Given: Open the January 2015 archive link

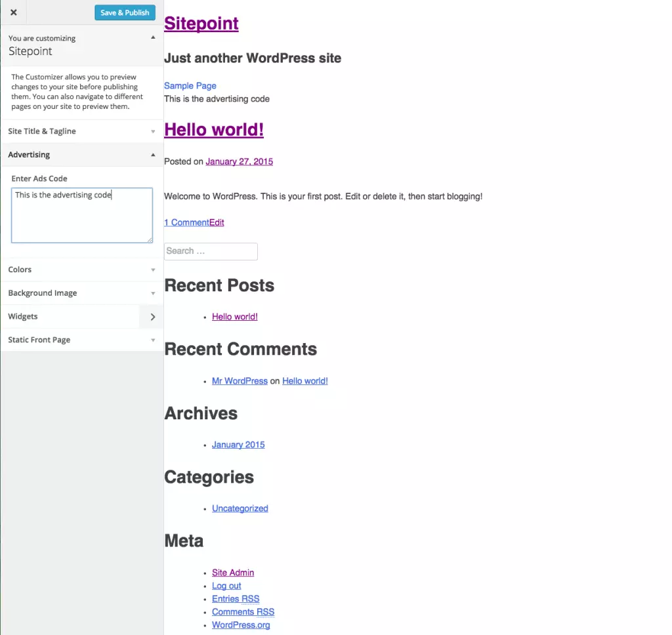Looking at the screenshot, I should click(238, 444).
